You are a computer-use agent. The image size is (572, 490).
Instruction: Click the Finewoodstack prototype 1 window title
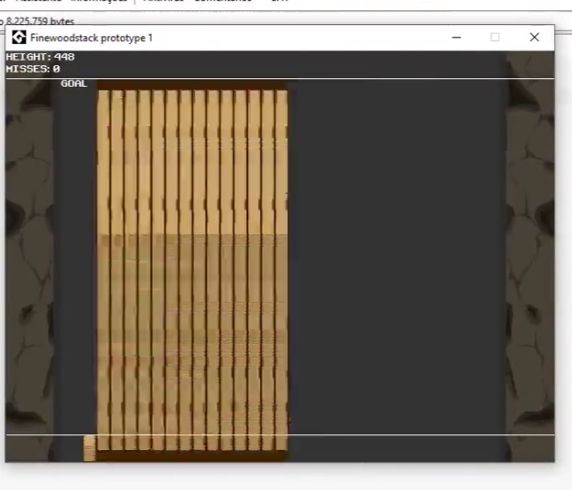point(91,38)
